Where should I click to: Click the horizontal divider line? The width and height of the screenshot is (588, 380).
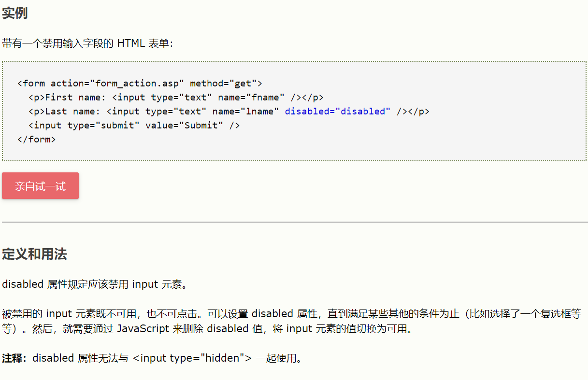(x=294, y=222)
